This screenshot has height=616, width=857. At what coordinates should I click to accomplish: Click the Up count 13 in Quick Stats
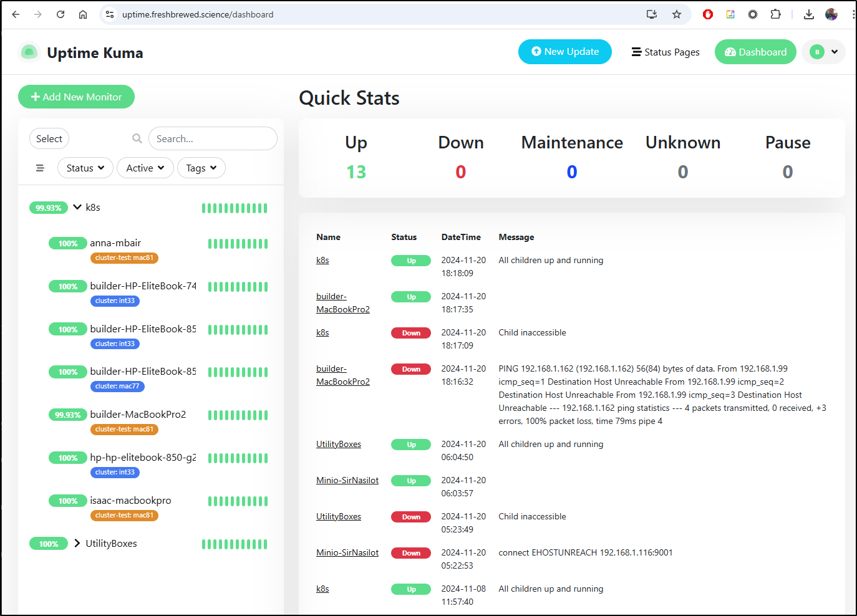(x=356, y=171)
